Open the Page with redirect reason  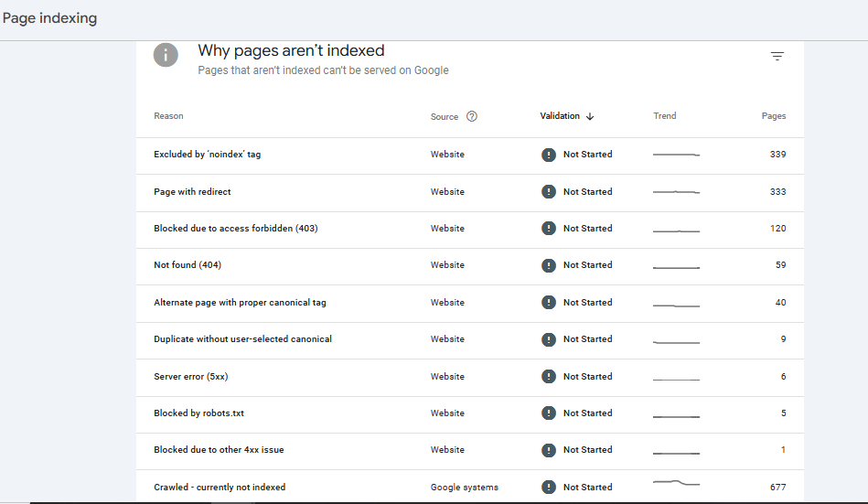pos(192,192)
